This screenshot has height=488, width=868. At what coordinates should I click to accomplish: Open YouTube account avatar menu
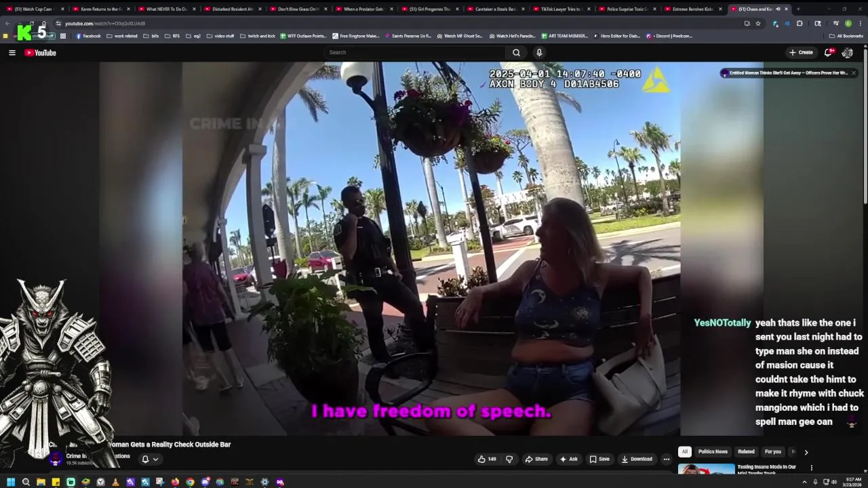click(847, 52)
